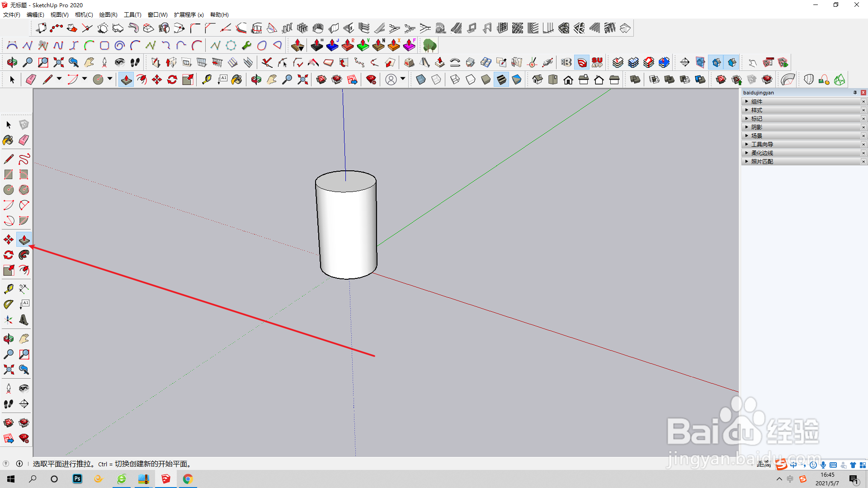Open the line tool dropdown arrow
Viewport: 868px width, 488px height.
pyautogui.click(x=59, y=79)
